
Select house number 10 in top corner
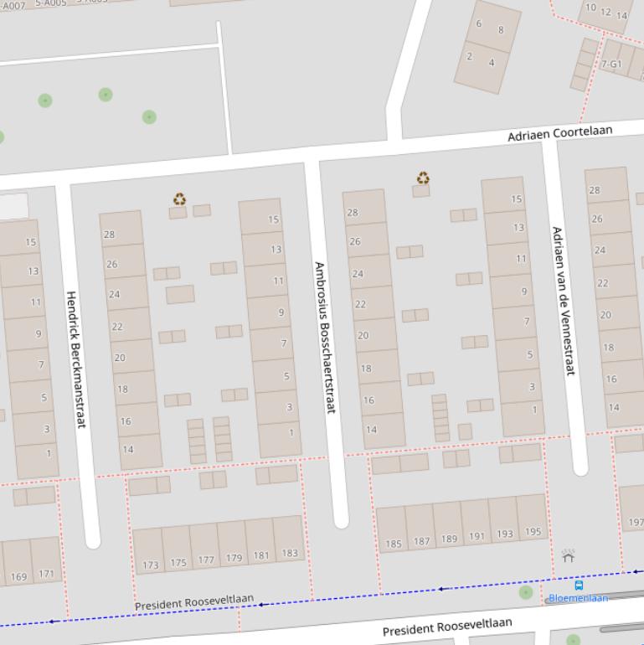(591, 8)
